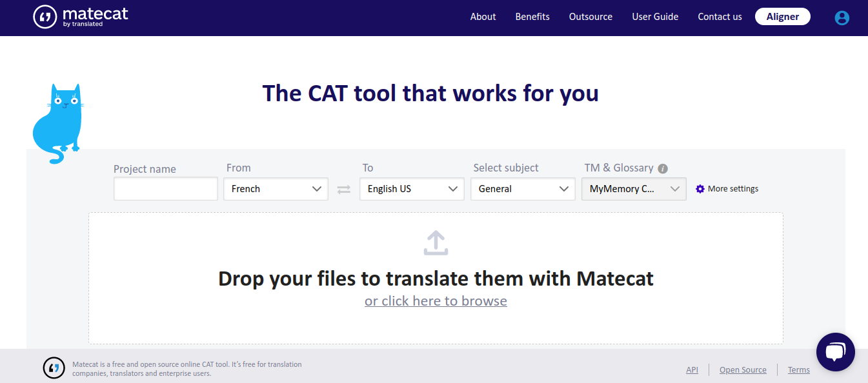This screenshot has height=383, width=868.
Task: Open the Select subject dropdown
Action: click(x=523, y=189)
